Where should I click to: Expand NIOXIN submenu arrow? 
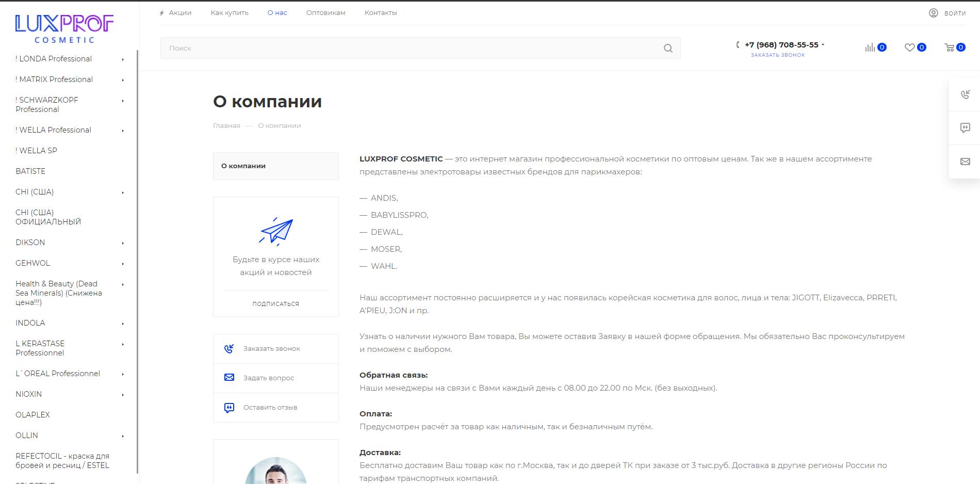tap(123, 395)
